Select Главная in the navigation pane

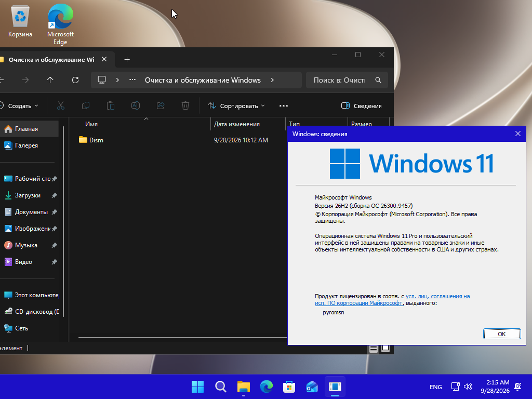click(x=29, y=129)
